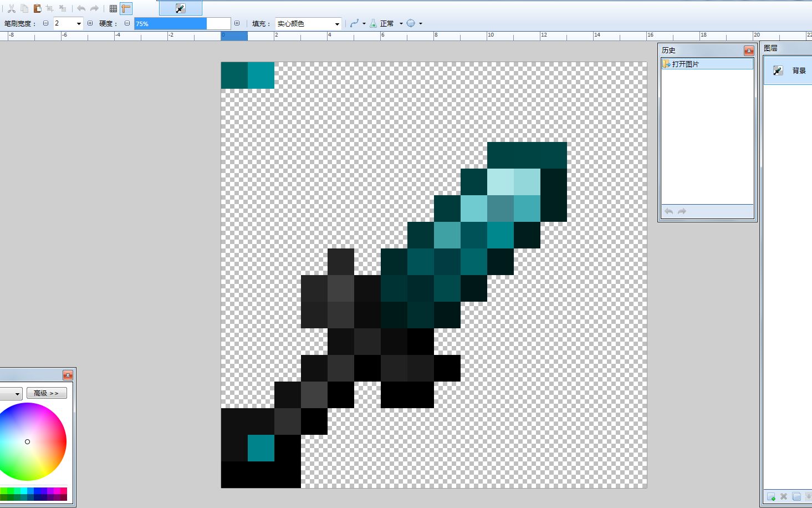Select the 背景 layer thumbnail
The image size is (812, 508).
coord(778,70)
